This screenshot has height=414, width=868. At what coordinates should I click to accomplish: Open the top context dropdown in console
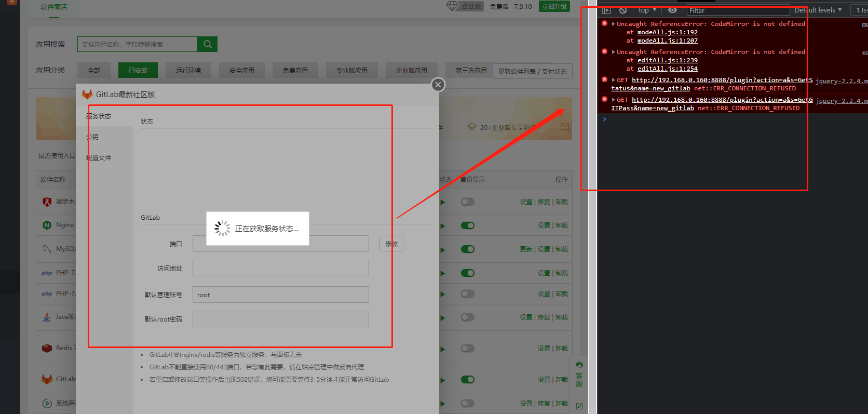(647, 10)
